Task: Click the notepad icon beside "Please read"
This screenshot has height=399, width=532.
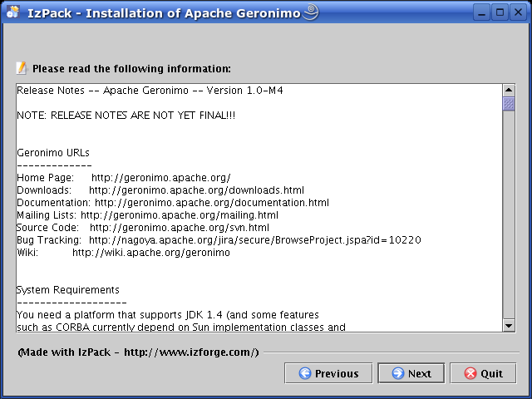Action: pos(22,68)
